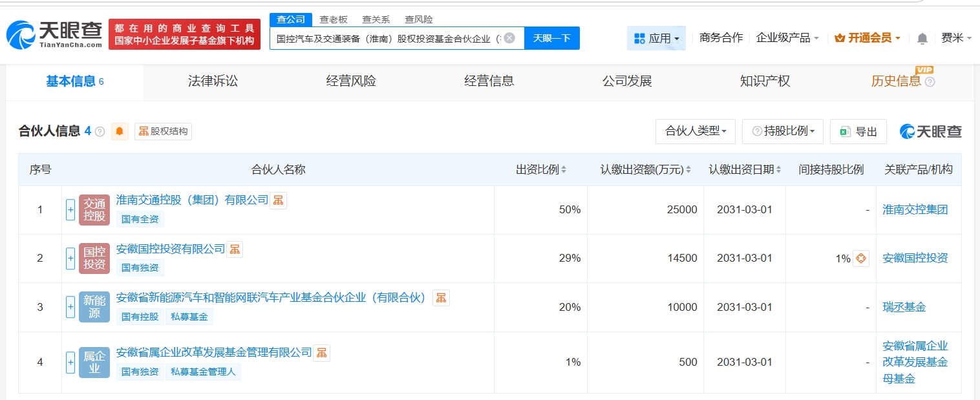Click the 开通会员 crown icon
This screenshot has height=400, width=980.
pos(840,38)
